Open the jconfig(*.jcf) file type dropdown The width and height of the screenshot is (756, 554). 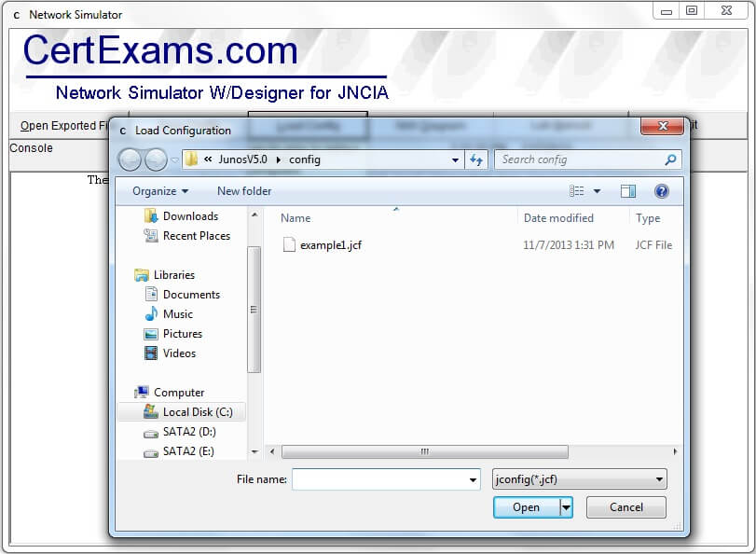point(580,479)
